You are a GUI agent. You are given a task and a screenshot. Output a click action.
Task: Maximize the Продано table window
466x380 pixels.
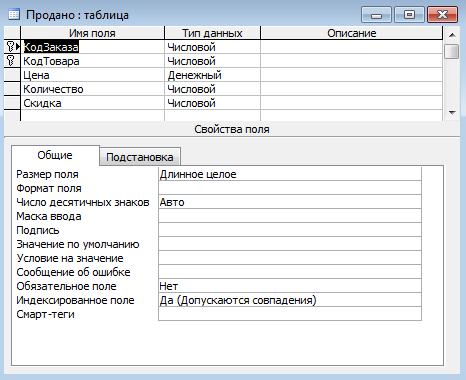(x=409, y=15)
